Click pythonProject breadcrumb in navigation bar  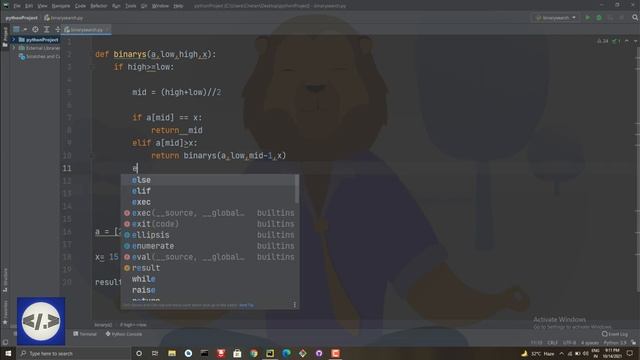pos(21,18)
